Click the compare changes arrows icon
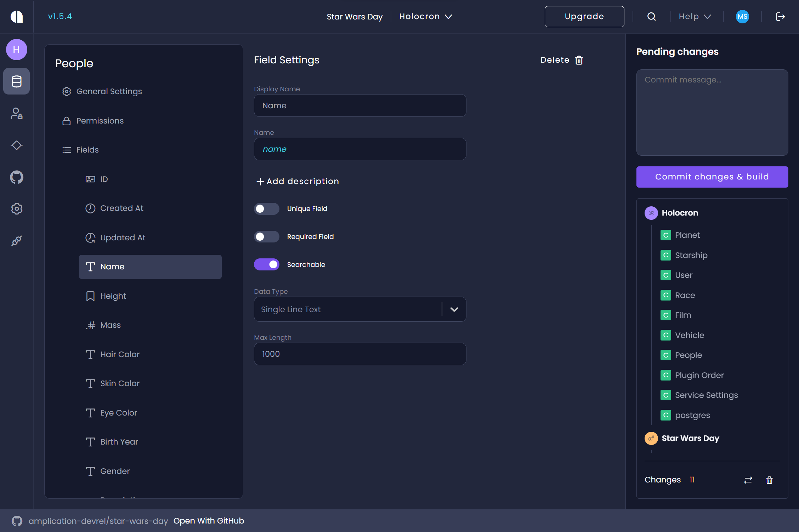This screenshot has width=799, height=532. [x=748, y=480]
